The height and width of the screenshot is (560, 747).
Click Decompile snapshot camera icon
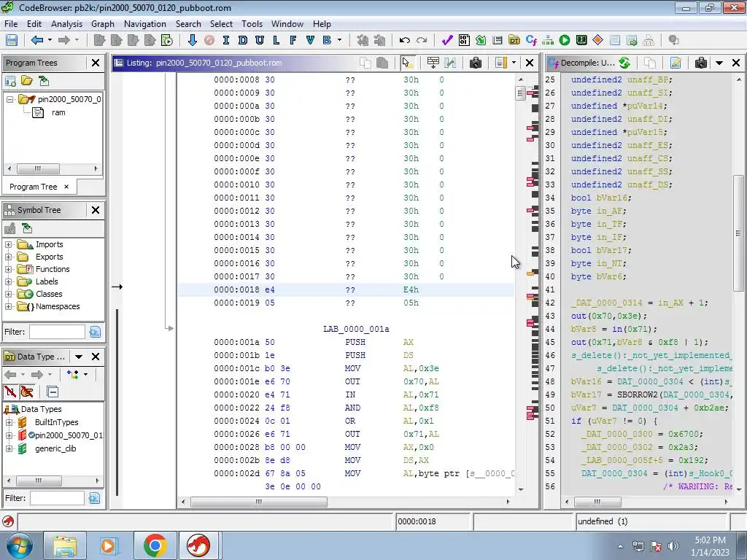701,63
